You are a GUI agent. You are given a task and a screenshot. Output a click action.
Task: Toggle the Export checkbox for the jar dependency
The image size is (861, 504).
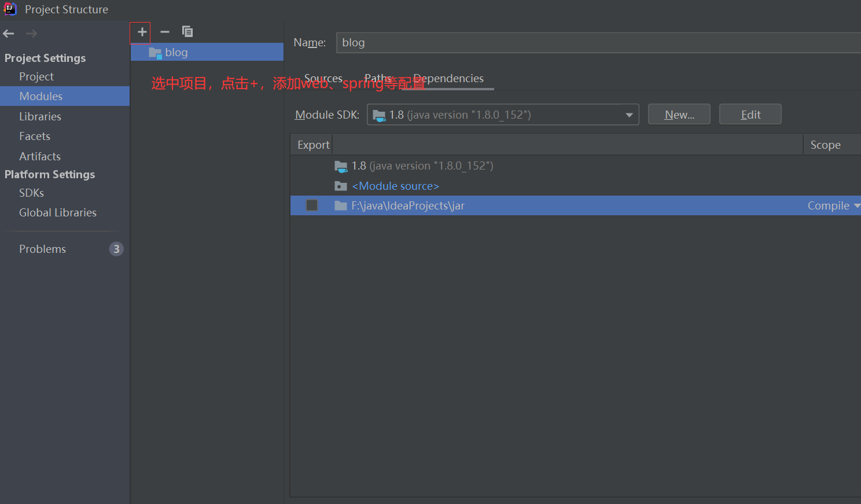point(312,205)
